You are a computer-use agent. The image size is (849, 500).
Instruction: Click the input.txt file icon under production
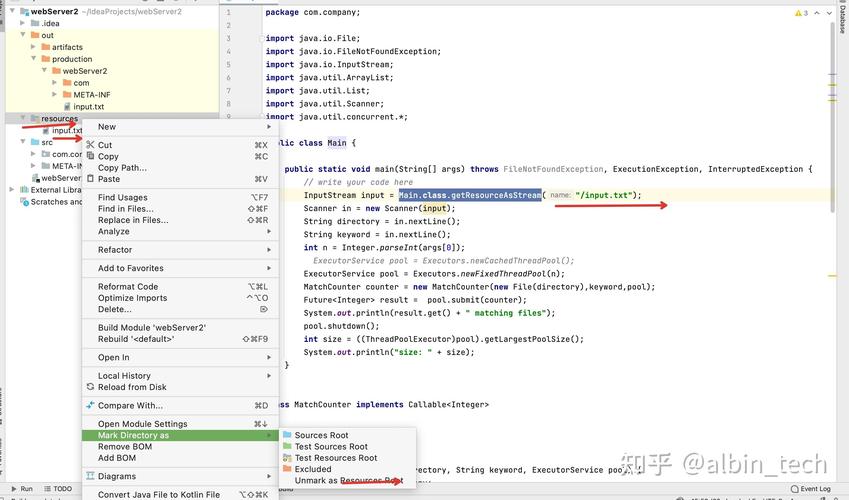click(x=67, y=107)
